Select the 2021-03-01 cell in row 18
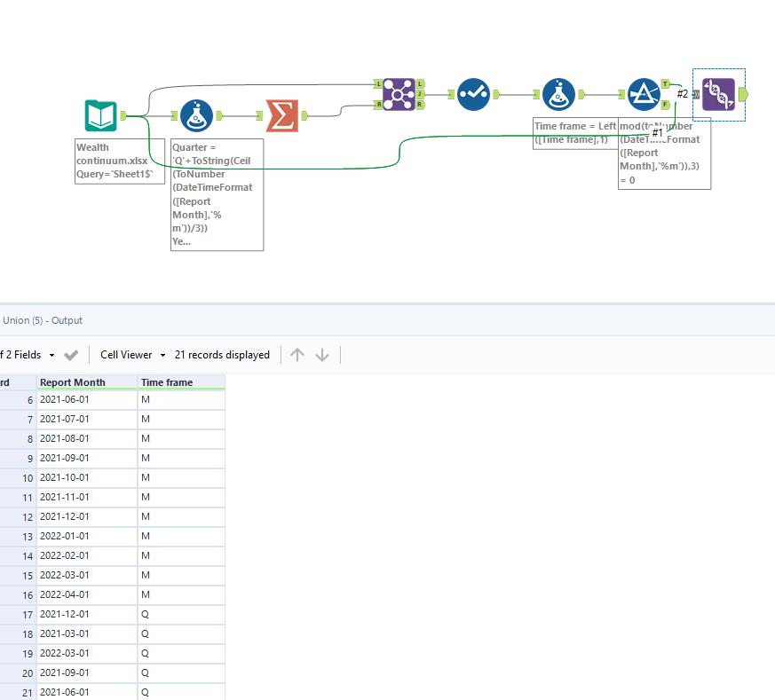775x700 pixels. click(87, 633)
